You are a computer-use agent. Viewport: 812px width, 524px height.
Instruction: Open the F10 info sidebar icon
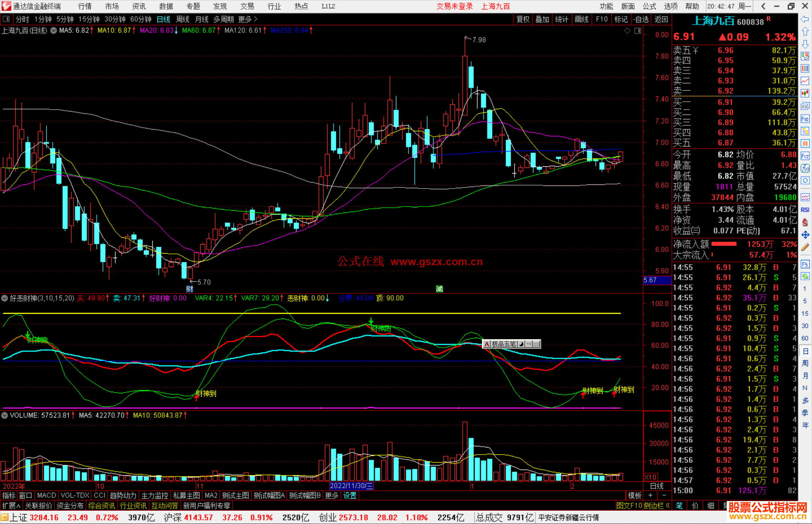pos(805,119)
